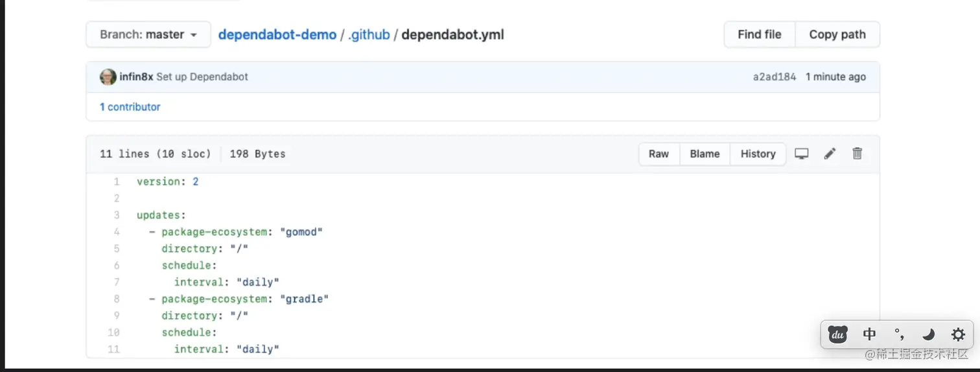This screenshot has height=372, width=980.
Task: Open input method settings gear
Action: tap(958, 334)
